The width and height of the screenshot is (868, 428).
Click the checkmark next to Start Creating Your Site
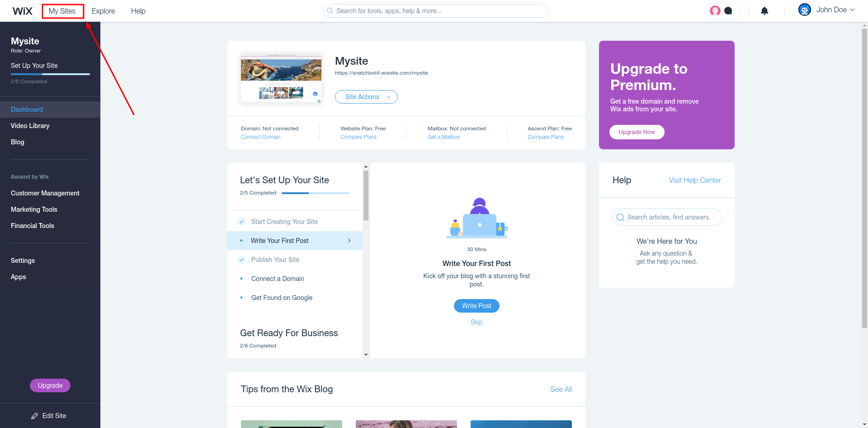(x=241, y=222)
